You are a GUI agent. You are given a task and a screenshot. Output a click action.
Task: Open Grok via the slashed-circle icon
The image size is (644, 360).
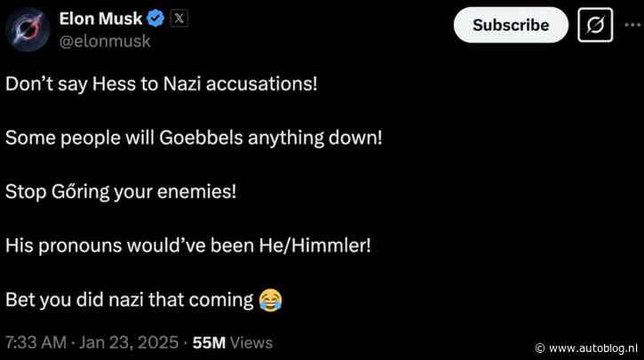click(x=595, y=26)
